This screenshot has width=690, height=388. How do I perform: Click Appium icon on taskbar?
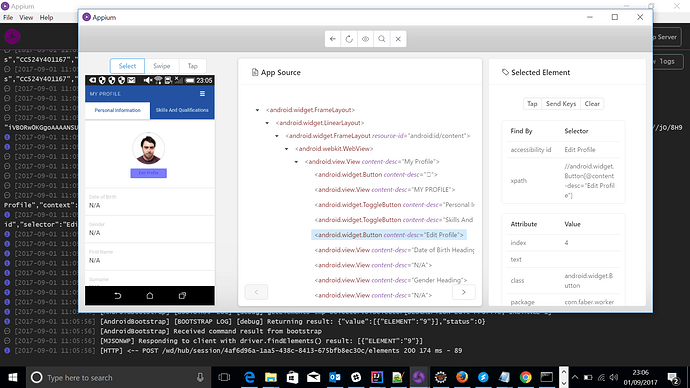(x=419, y=377)
